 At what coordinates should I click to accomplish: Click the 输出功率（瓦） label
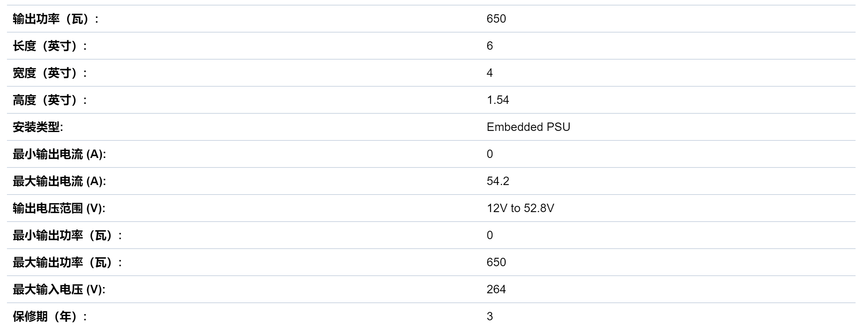[x=56, y=19]
